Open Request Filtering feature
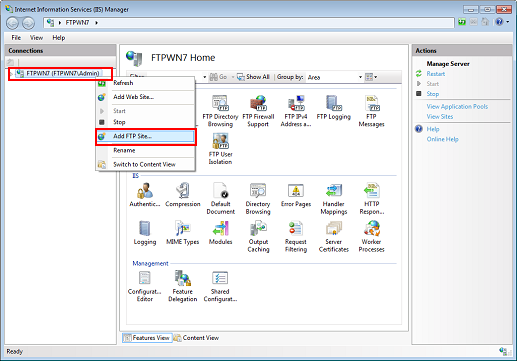 [x=296, y=236]
